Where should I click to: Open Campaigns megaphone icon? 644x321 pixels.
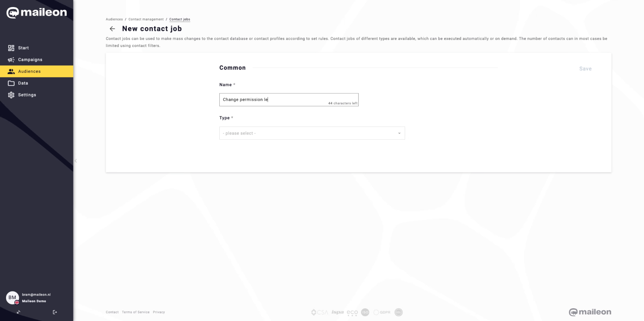pyautogui.click(x=11, y=60)
